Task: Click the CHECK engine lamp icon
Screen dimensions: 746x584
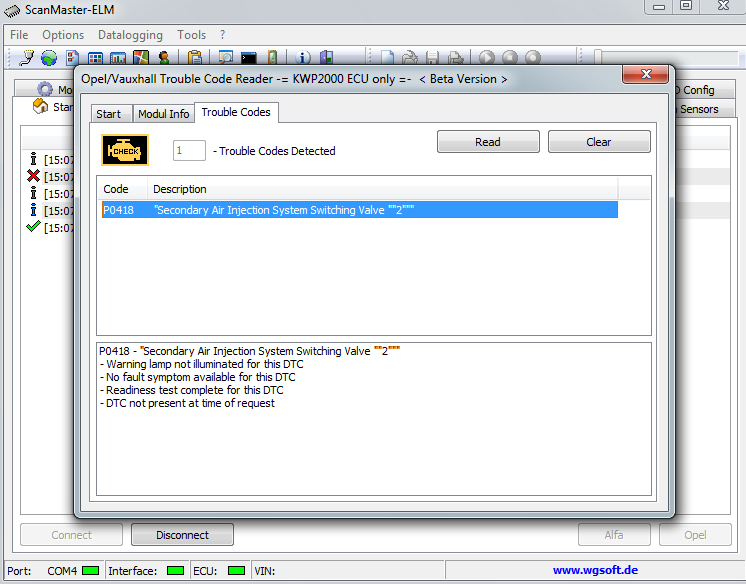Action: click(125, 150)
